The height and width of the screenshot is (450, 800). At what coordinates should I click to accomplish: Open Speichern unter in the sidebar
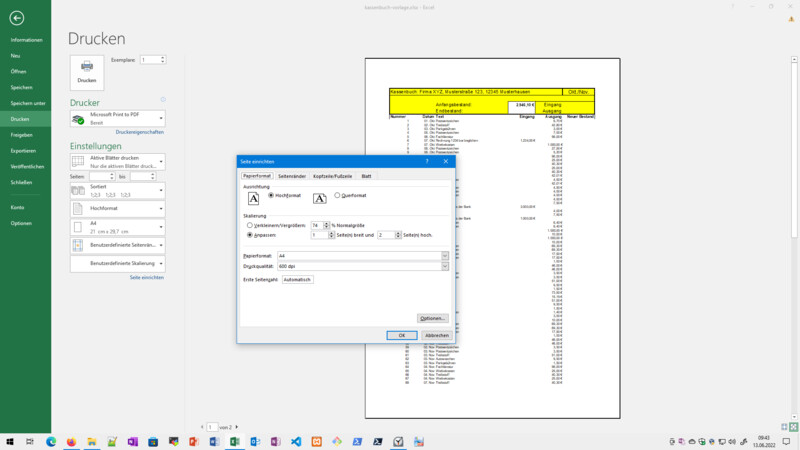(x=28, y=103)
